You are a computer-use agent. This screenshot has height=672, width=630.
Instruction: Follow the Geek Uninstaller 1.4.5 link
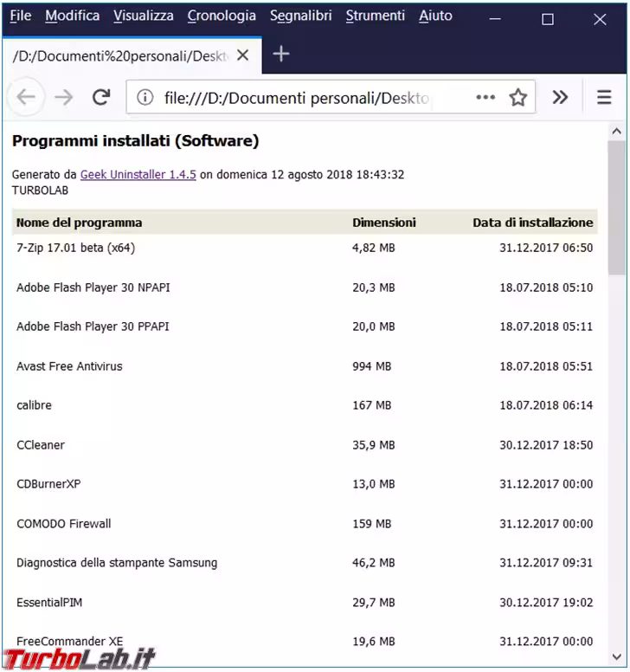[x=138, y=174]
